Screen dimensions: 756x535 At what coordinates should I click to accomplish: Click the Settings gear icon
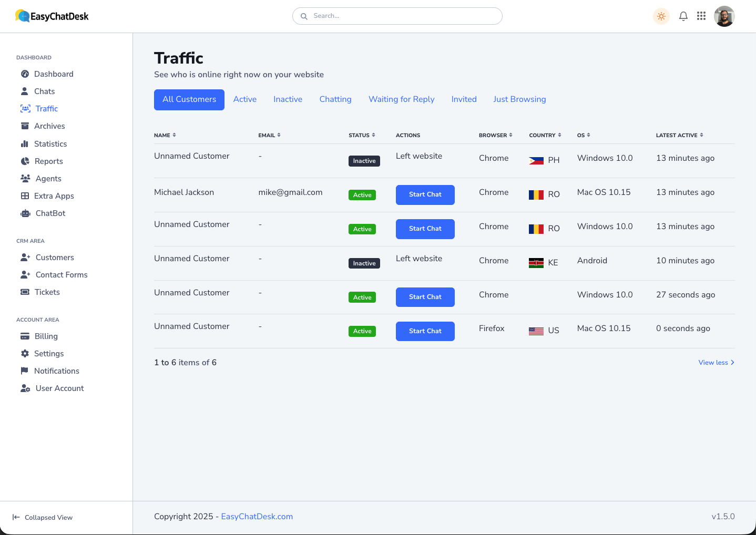click(25, 354)
